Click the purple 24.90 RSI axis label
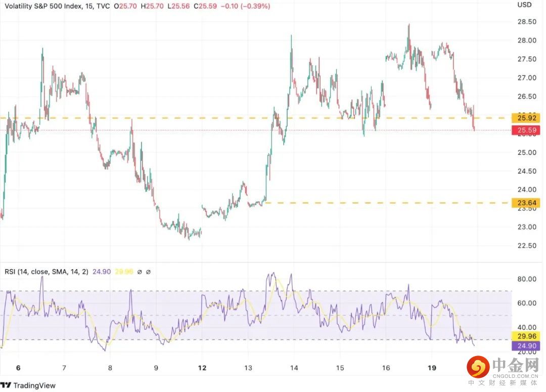Viewport: 546px width, 392px height. [x=526, y=345]
